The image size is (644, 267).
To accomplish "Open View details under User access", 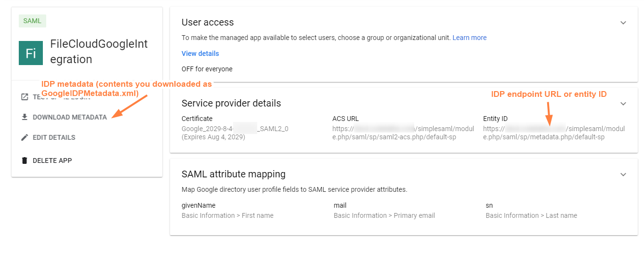I will coord(200,53).
